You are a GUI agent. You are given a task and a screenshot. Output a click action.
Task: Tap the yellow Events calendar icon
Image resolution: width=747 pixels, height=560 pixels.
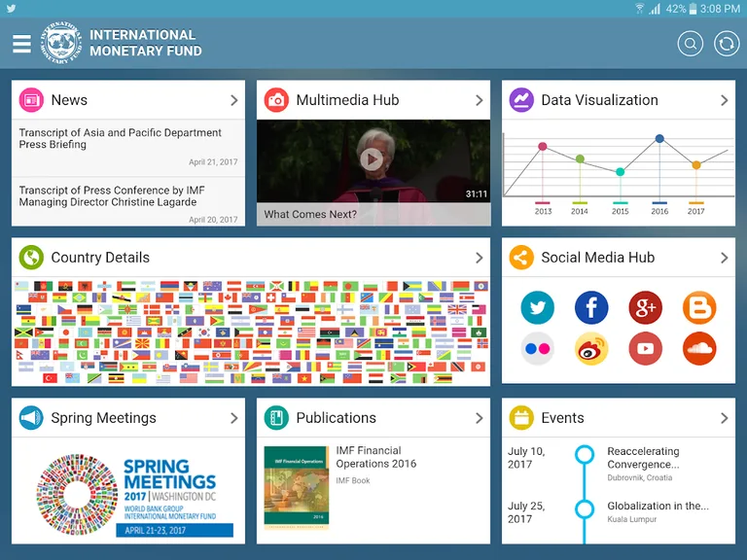[x=521, y=418]
